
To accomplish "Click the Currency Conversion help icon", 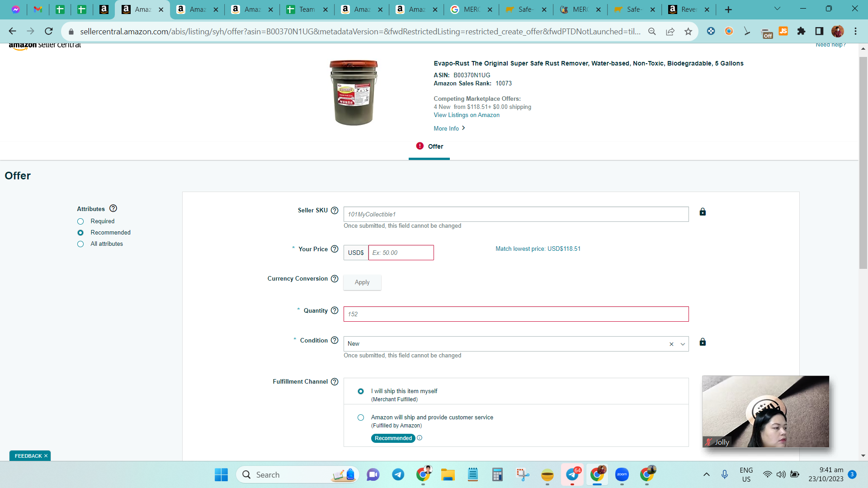I will 335,279.
